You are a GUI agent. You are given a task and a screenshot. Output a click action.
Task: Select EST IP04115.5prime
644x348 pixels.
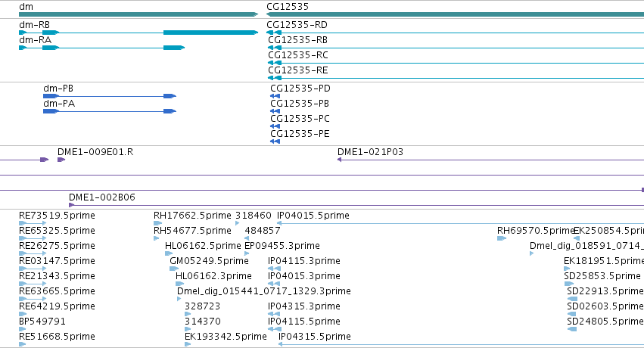(x=304, y=322)
